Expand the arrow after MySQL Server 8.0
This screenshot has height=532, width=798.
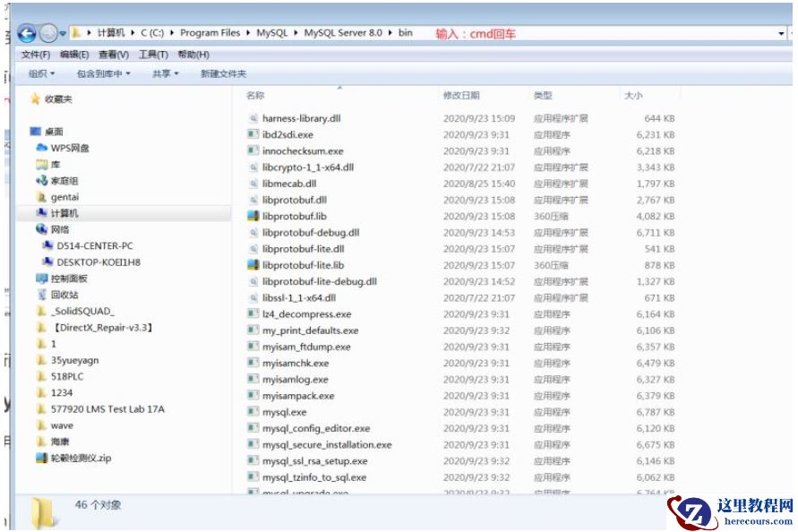[390, 33]
